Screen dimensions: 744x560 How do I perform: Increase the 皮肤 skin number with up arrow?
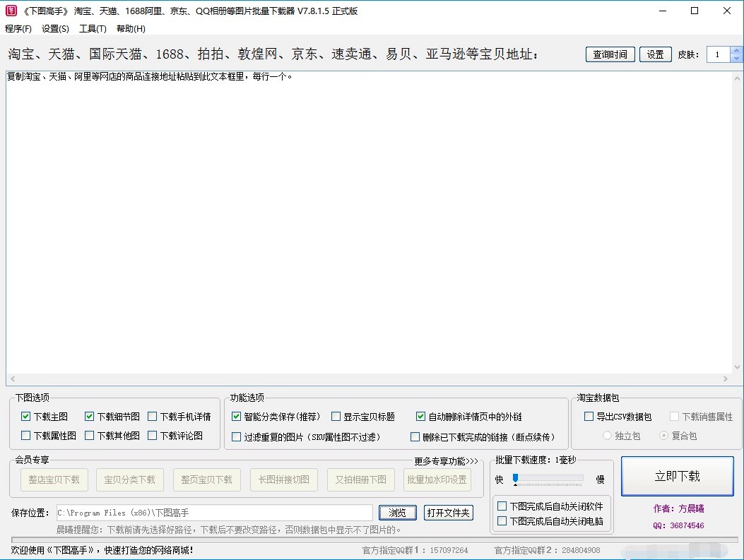pyautogui.click(x=736, y=50)
